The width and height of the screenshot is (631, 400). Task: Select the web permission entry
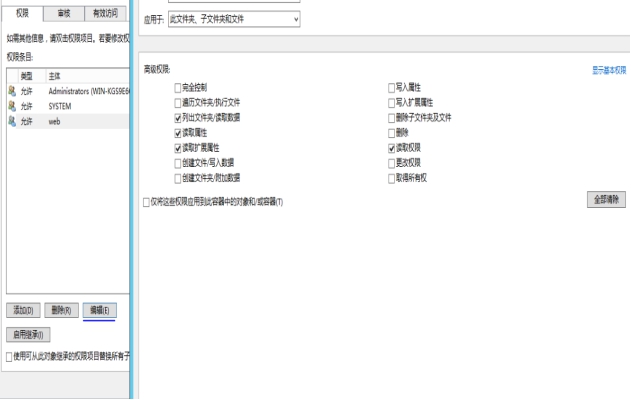tap(68, 121)
